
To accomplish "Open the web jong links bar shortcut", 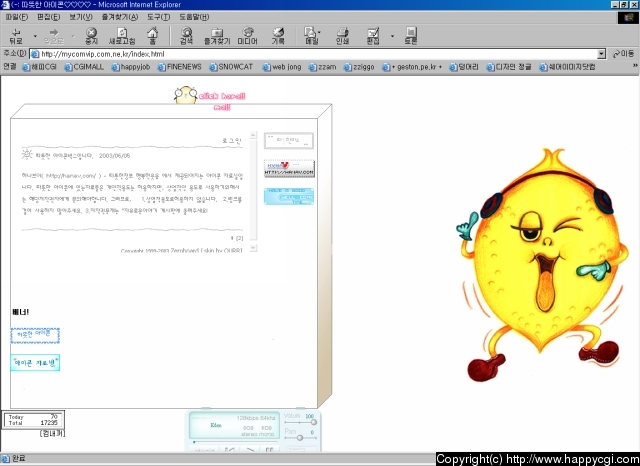I will pyautogui.click(x=282, y=67).
